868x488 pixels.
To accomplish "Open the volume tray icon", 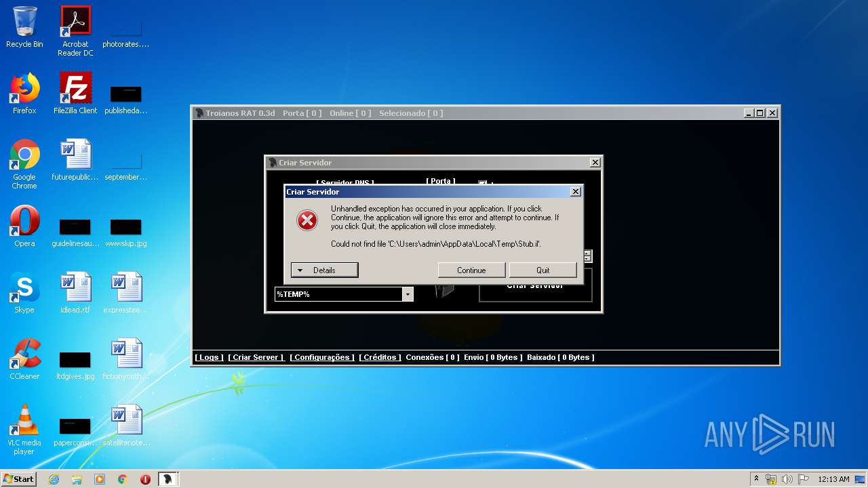I will 787,479.
